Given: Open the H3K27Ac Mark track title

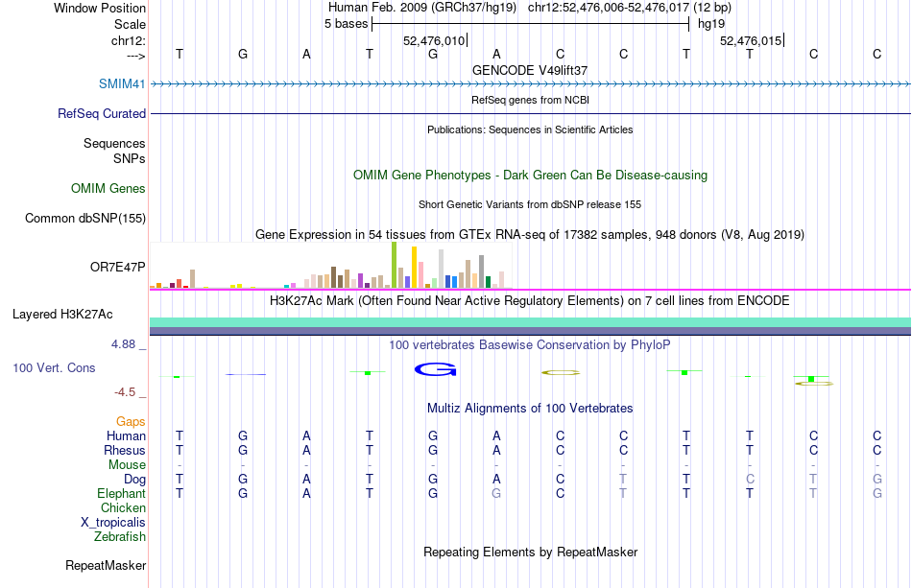Looking at the screenshot, I should (x=530, y=300).
